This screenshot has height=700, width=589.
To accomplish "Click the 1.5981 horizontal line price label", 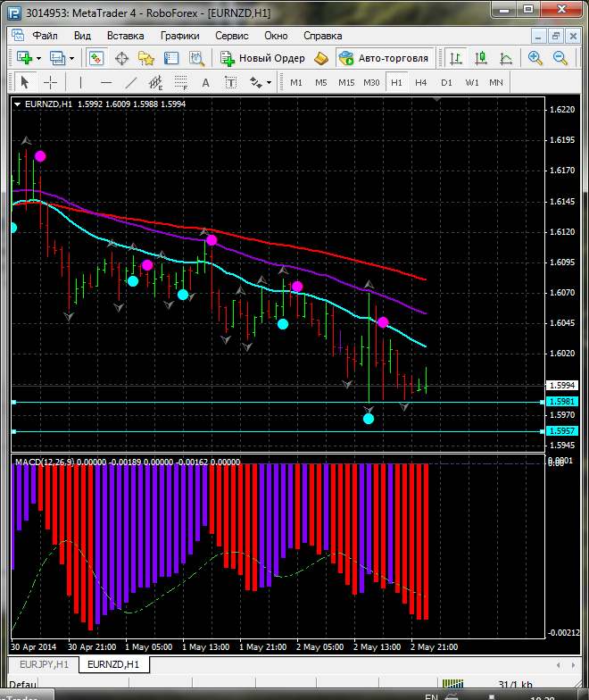I will coord(562,402).
